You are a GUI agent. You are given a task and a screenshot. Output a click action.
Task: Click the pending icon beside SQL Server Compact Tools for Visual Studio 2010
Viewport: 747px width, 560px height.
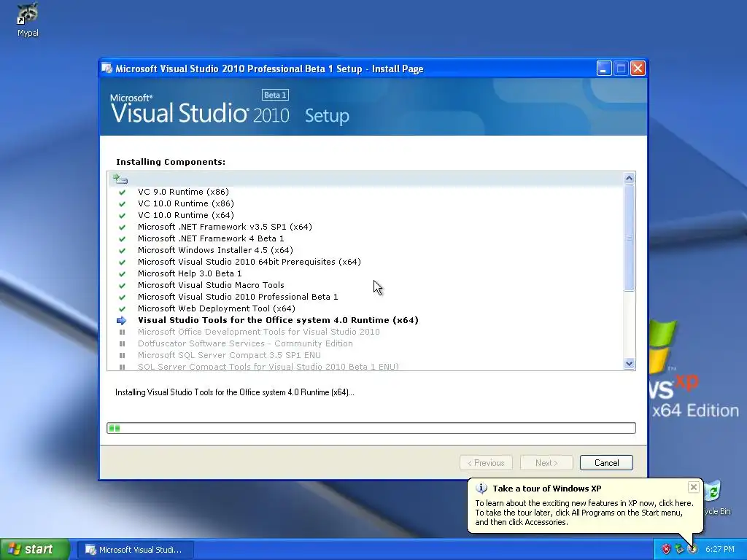click(122, 367)
